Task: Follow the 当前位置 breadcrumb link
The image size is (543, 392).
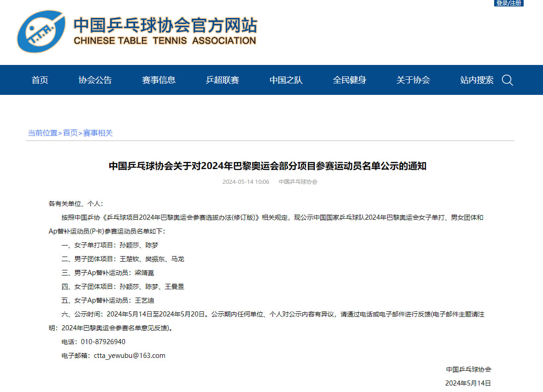Action: (x=42, y=133)
